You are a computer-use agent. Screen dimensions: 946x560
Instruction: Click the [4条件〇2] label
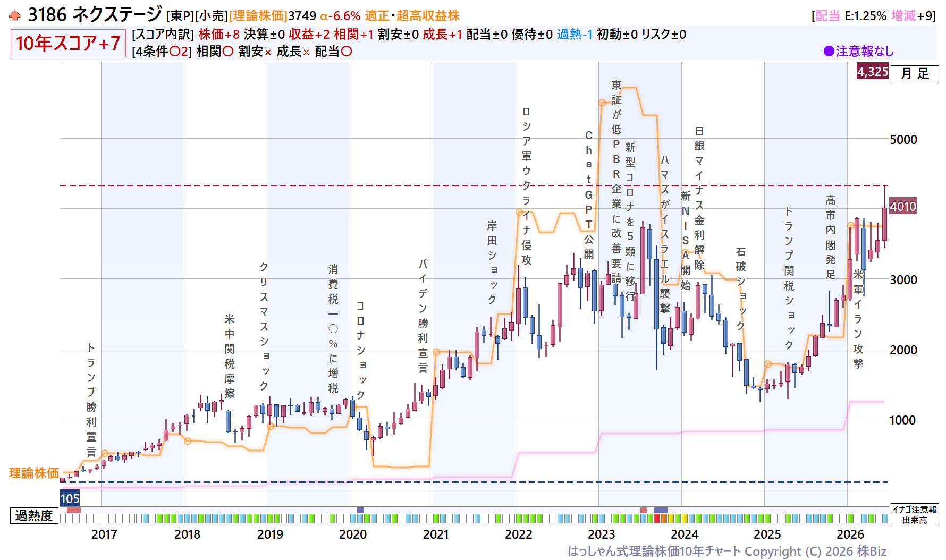(x=162, y=52)
